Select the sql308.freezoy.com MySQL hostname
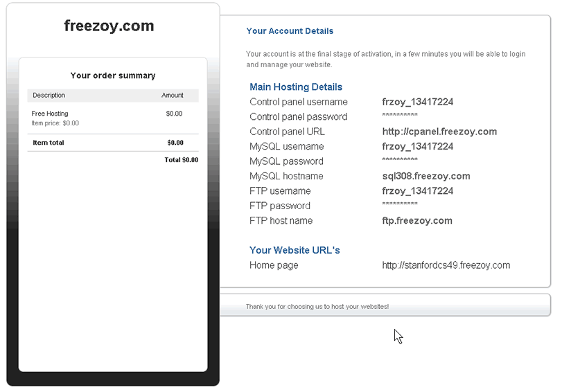This screenshot has height=392, width=562. 426,176
